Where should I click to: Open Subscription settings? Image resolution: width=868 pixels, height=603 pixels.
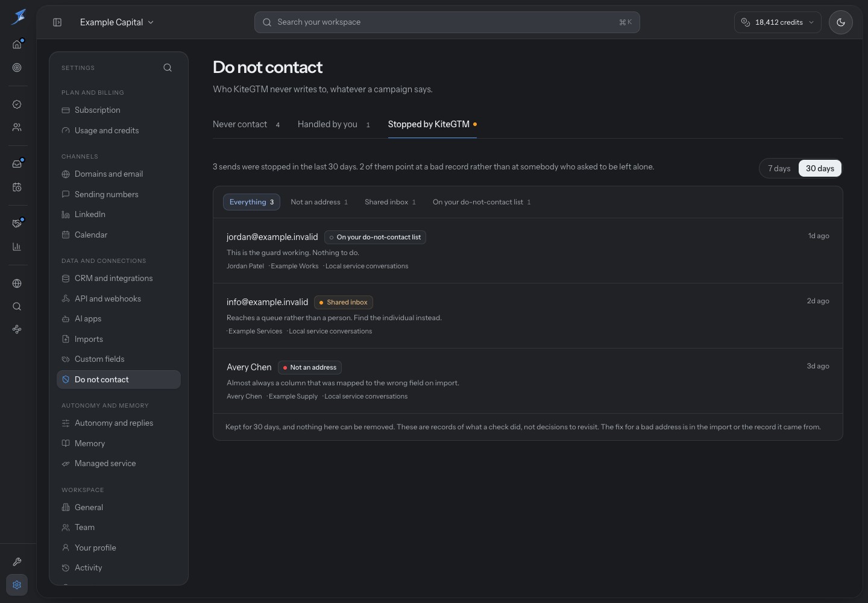pos(119,110)
